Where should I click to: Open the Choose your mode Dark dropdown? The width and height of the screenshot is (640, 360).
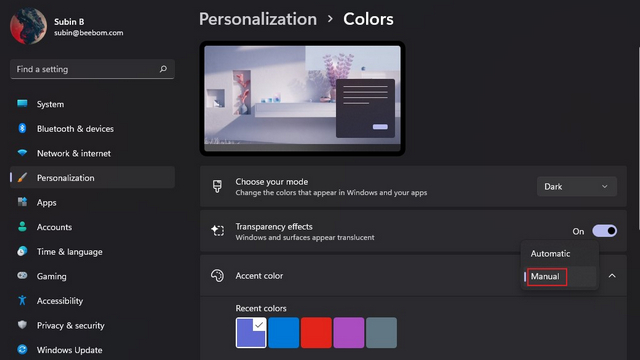point(576,187)
